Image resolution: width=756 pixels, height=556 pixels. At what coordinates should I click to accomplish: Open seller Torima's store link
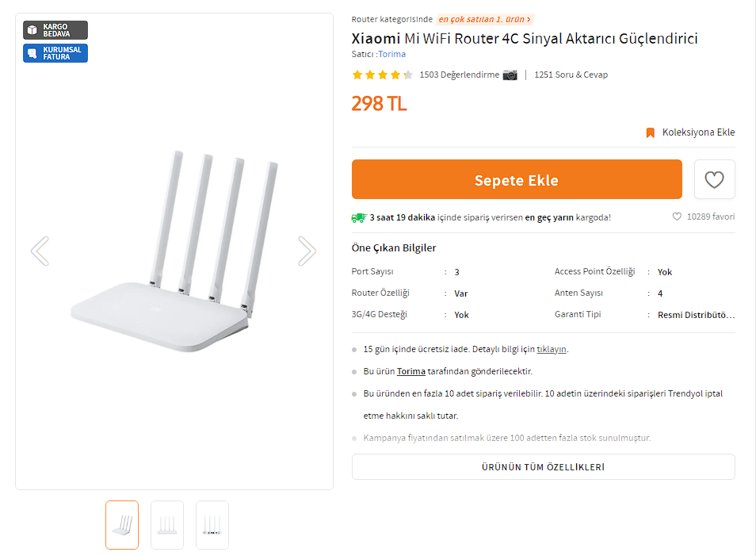(392, 54)
